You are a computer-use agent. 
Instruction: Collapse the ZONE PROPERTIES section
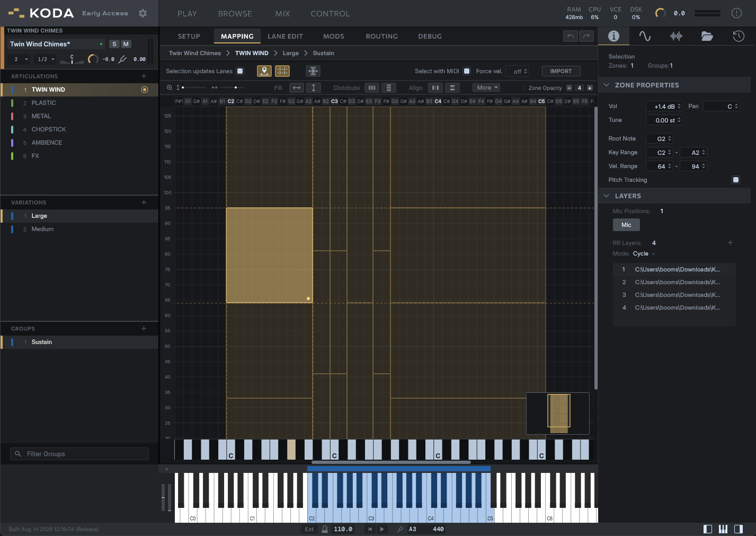(x=606, y=85)
